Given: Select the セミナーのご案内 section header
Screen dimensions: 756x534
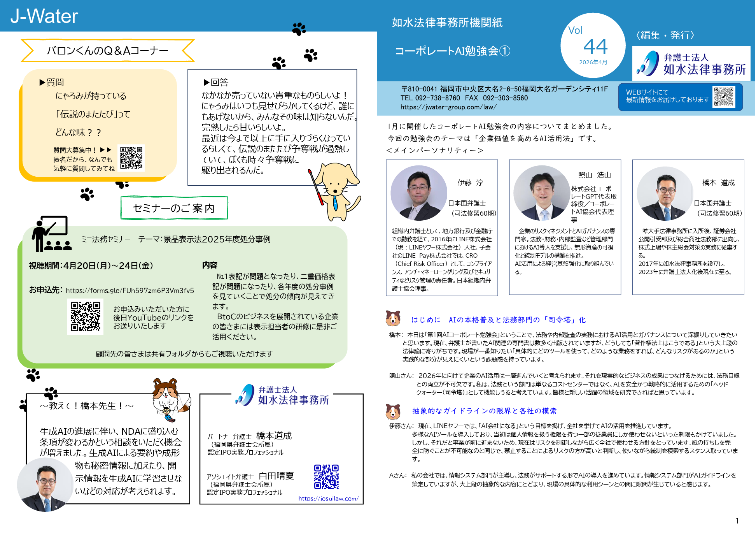Looking at the screenshot, I should point(174,208).
